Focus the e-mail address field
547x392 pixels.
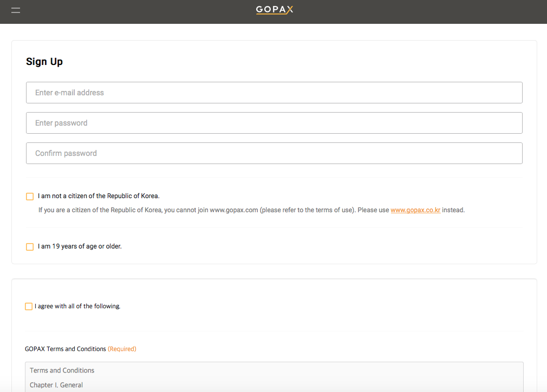tap(274, 93)
